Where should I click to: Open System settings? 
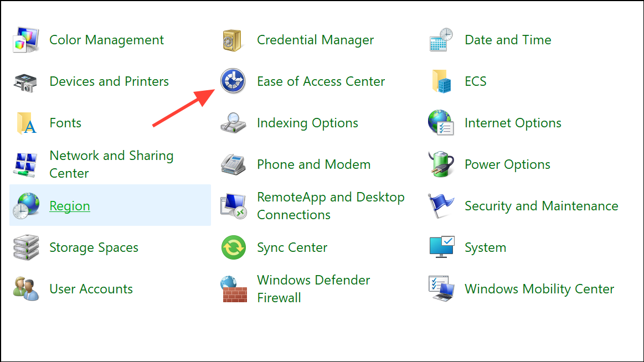[485, 247]
